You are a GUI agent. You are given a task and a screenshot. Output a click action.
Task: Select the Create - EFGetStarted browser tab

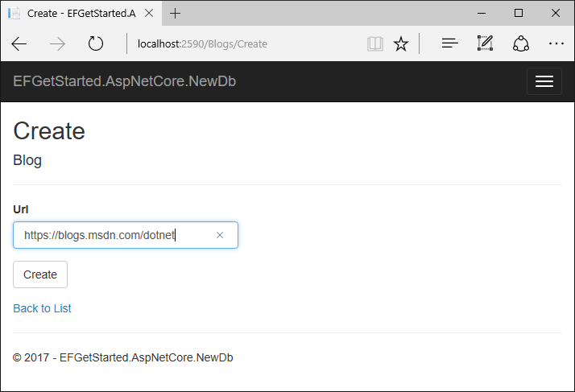[77, 13]
